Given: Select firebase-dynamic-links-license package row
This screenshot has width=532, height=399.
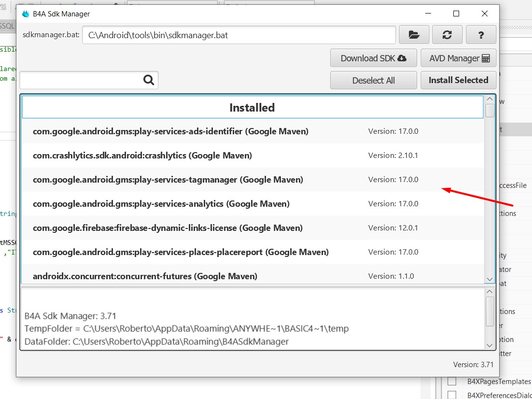Looking at the screenshot, I should pos(252,228).
